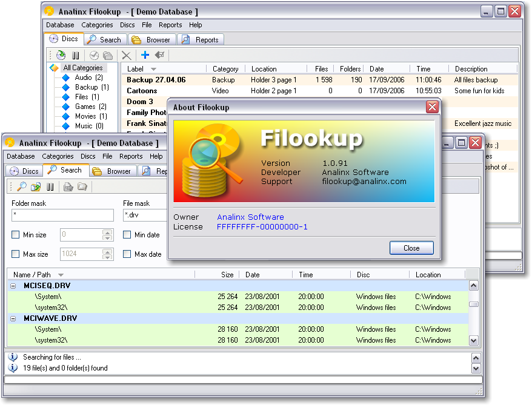The height and width of the screenshot is (405, 532).
Task: Select the All Categories tree node
Action: pyautogui.click(x=83, y=68)
